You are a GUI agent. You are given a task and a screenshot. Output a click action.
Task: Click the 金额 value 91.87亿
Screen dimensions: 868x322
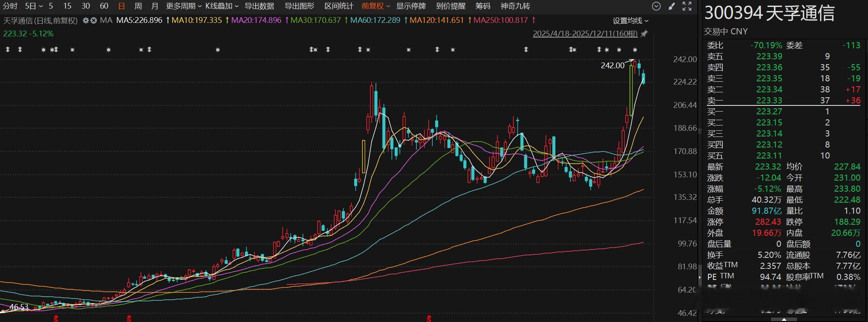click(x=766, y=211)
